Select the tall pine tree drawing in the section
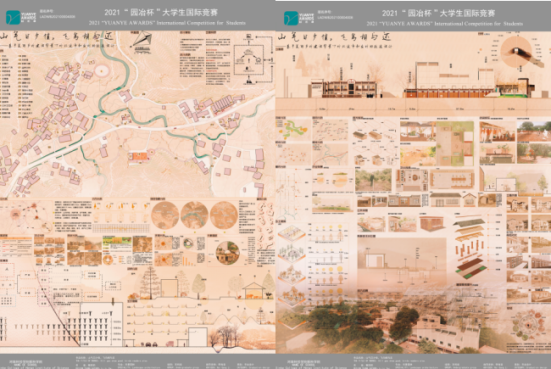Image resolution: width=551 pixels, height=369 pixels. (150, 282)
